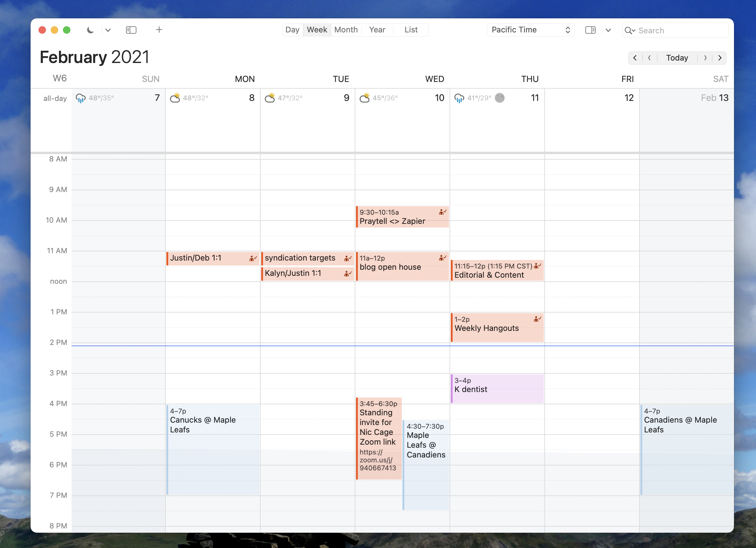This screenshot has height=548, width=756.
Task: Open the calendar layout toggle icon
Action: tap(591, 29)
